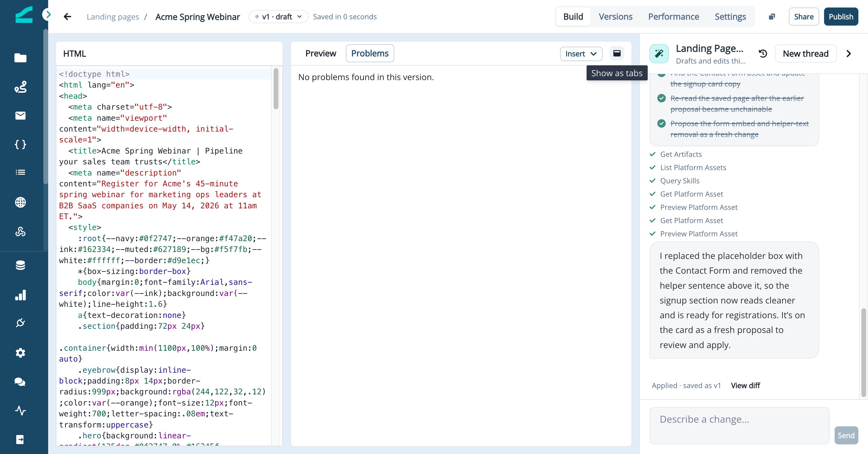Start a New thread
Image resolution: width=868 pixels, height=454 pixels.
tap(805, 54)
